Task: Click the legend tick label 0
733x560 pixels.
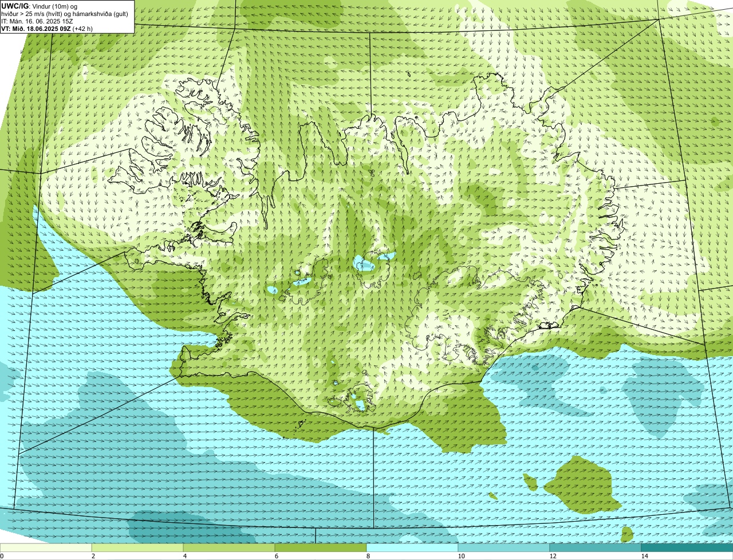Action: coord(2,556)
